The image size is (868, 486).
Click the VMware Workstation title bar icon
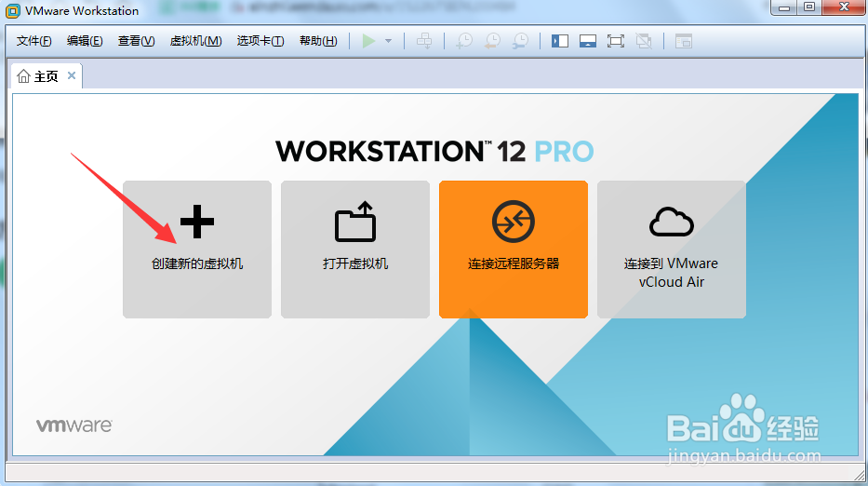pyautogui.click(x=13, y=11)
